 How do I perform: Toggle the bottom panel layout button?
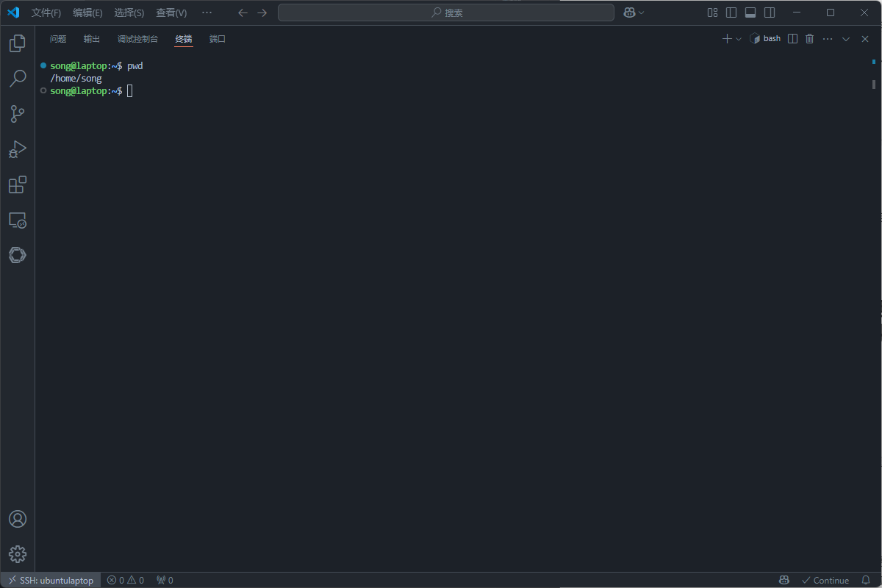click(x=750, y=12)
